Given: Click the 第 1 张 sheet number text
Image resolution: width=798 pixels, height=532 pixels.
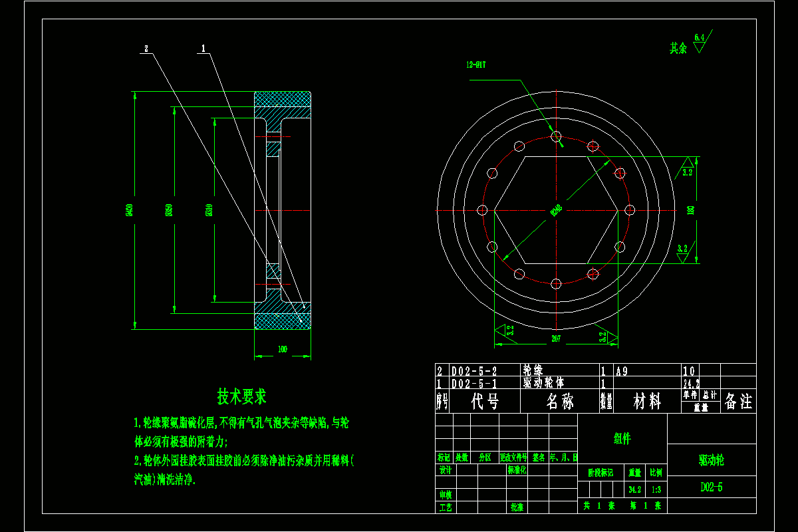Looking at the screenshot, I should click(645, 506).
